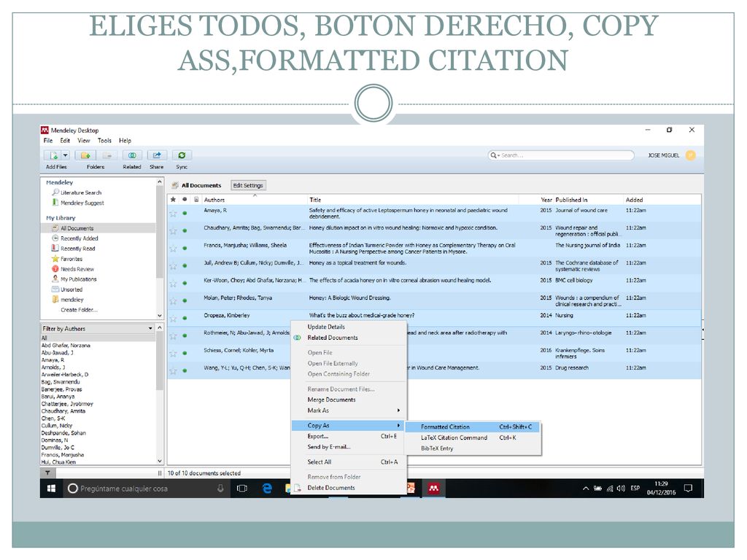Open the File menu

pyautogui.click(x=48, y=141)
